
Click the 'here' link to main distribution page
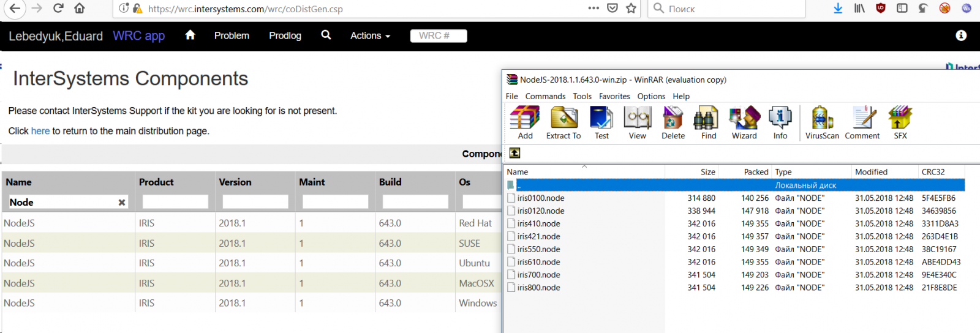(40, 131)
